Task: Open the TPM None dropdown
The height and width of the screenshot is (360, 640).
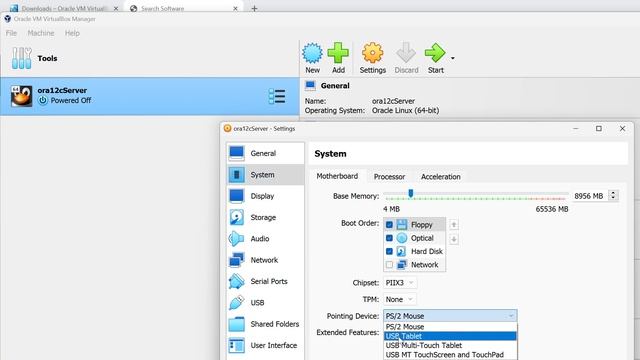Action: (400, 299)
